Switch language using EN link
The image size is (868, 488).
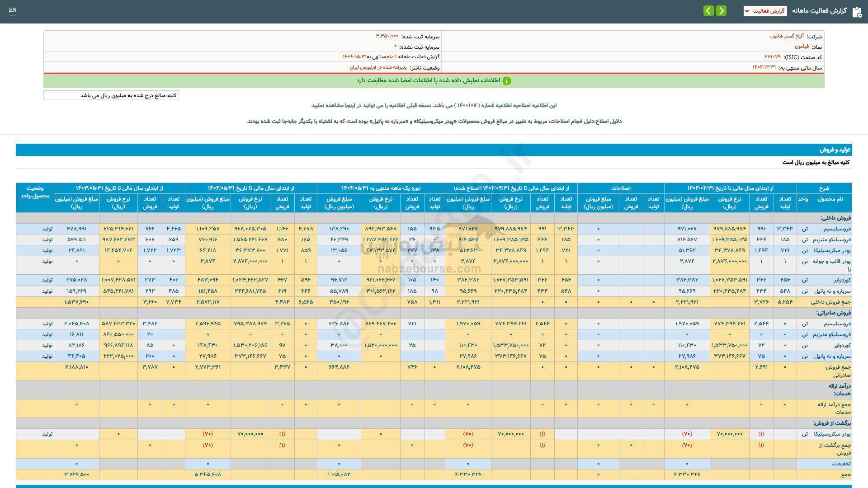(x=12, y=10)
